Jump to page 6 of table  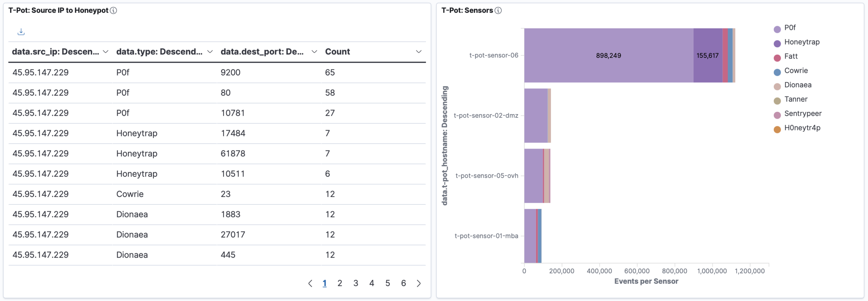403,283
